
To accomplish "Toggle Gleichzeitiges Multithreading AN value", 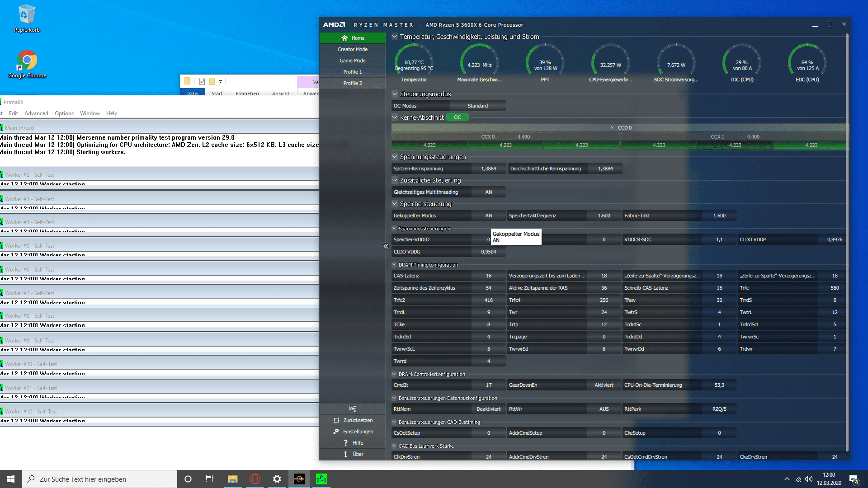I will click(488, 192).
